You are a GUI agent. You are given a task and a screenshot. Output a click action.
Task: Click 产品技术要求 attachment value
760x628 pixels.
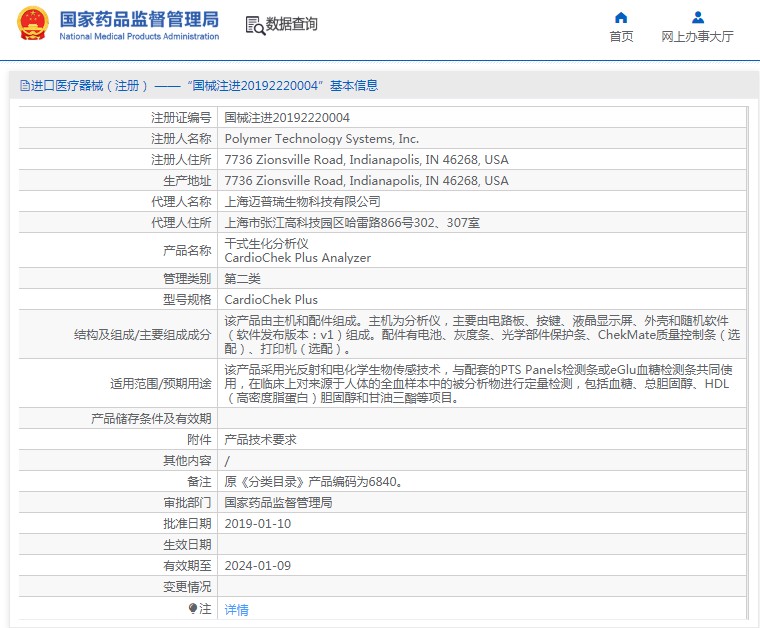(x=260, y=440)
